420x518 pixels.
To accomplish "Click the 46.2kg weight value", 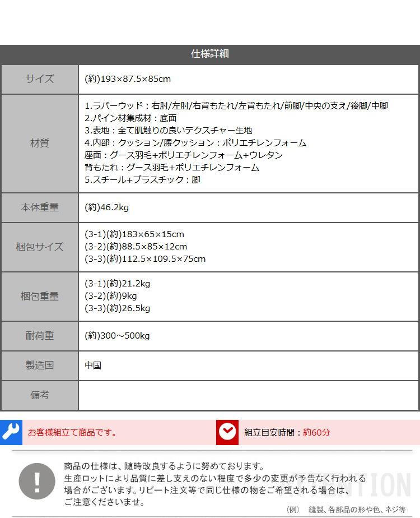I will coord(107,207).
